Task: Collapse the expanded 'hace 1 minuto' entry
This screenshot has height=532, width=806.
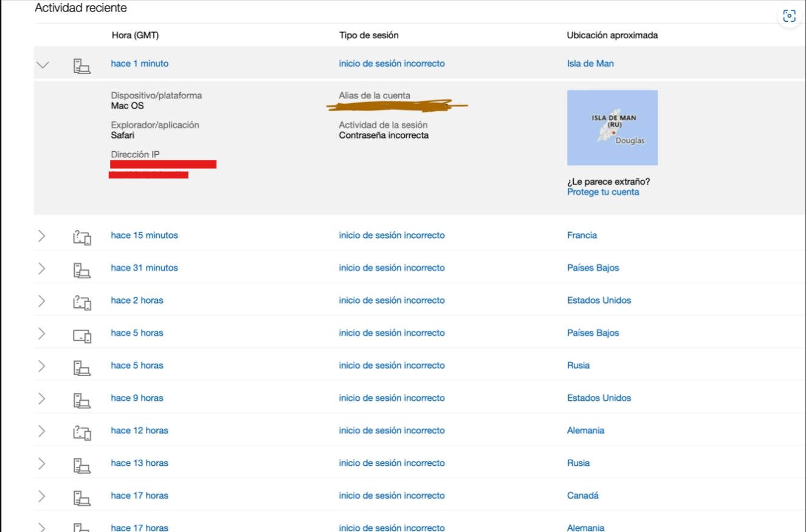Action: pyautogui.click(x=43, y=65)
